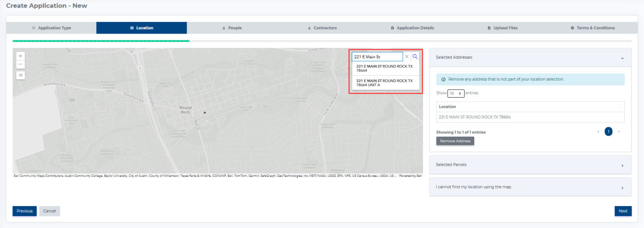Viewport: 644px width, 228px height.
Task: Select the UNIT A address suggestion
Action: pos(384,83)
